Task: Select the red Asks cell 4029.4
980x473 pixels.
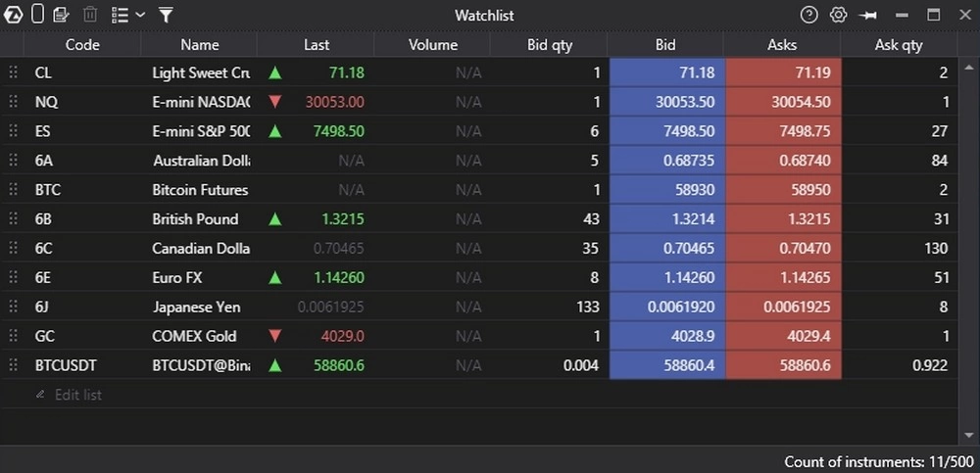Action: click(x=784, y=336)
